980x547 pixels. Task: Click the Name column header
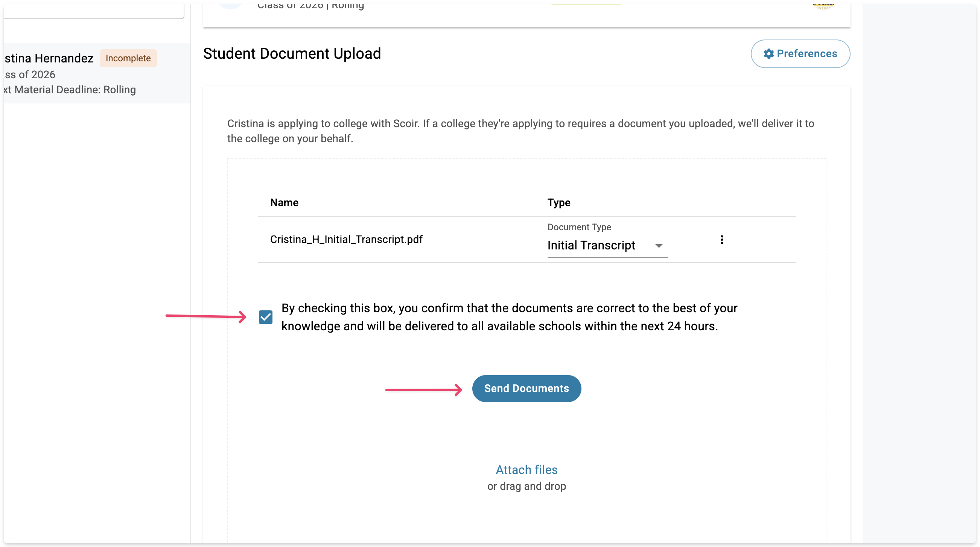284,202
